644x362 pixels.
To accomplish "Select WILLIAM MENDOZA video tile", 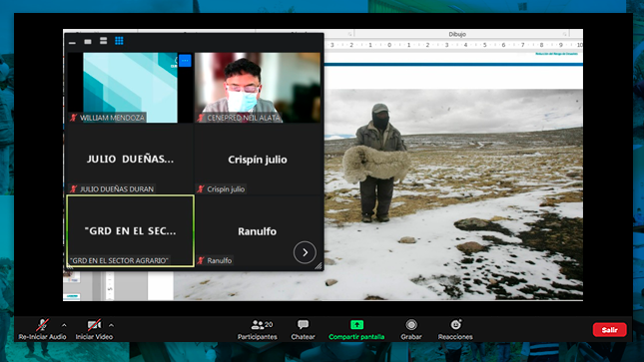I will (130, 88).
